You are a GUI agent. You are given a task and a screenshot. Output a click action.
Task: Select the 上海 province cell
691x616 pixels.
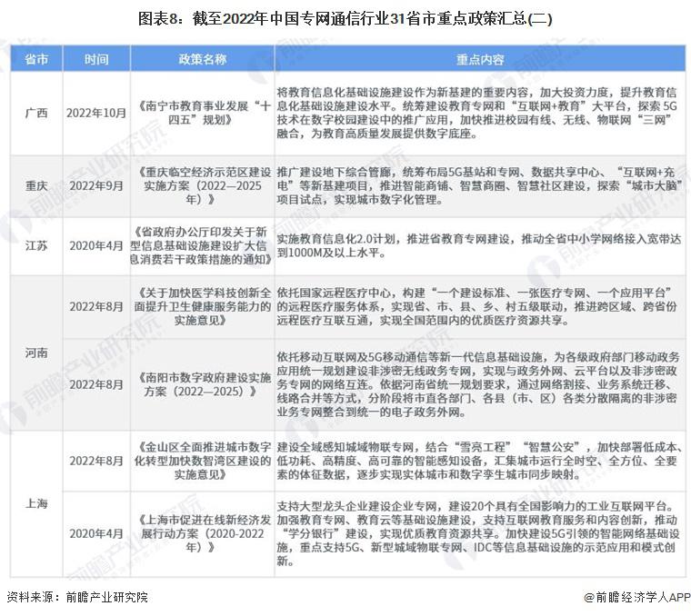click(x=36, y=503)
